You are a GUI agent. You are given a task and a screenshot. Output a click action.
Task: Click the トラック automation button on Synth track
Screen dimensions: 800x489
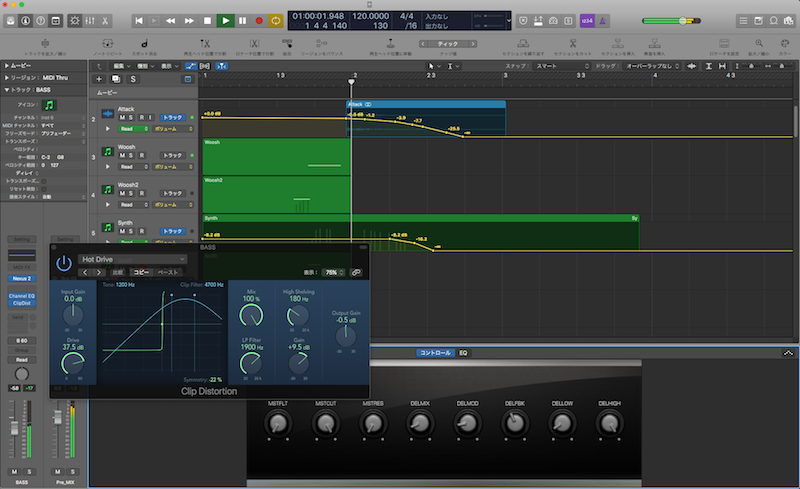(172, 231)
